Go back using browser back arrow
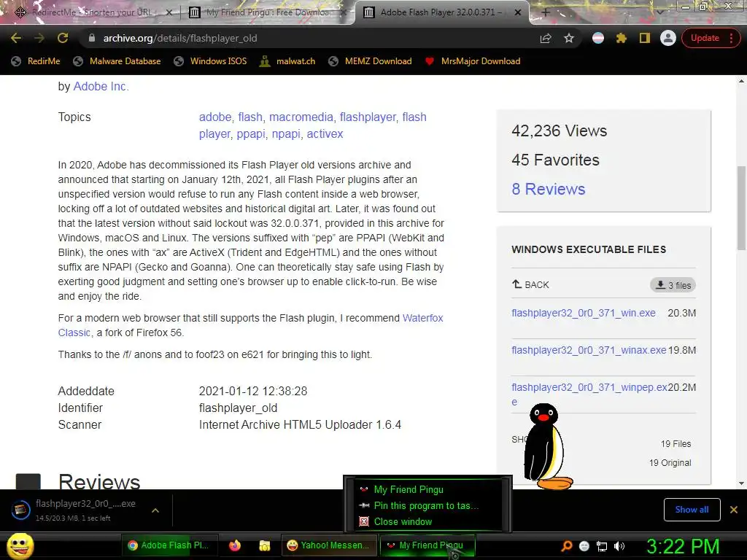This screenshot has height=560, width=747. pos(16,38)
